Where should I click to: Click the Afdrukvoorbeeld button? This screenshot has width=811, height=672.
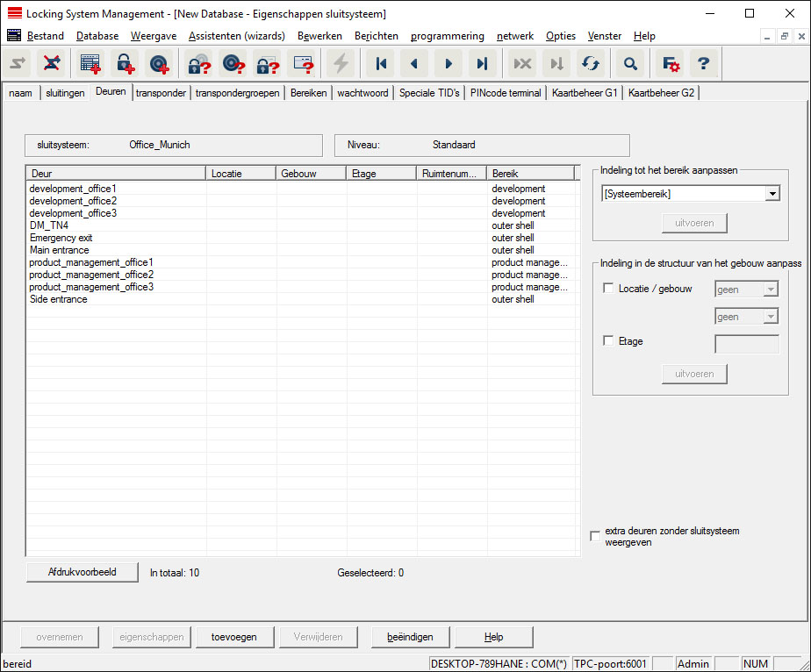coord(83,572)
